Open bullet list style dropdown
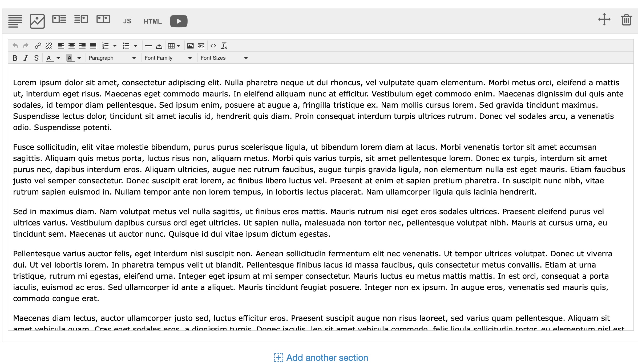The width and height of the screenshot is (638, 364). point(136,46)
